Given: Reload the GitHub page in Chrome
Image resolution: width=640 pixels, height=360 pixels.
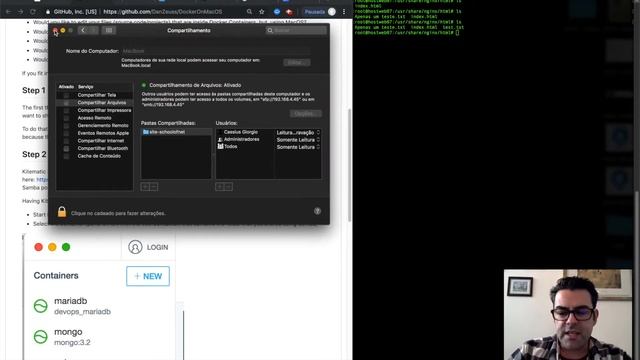Looking at the screenshot, I should click(x=33, y=12).
